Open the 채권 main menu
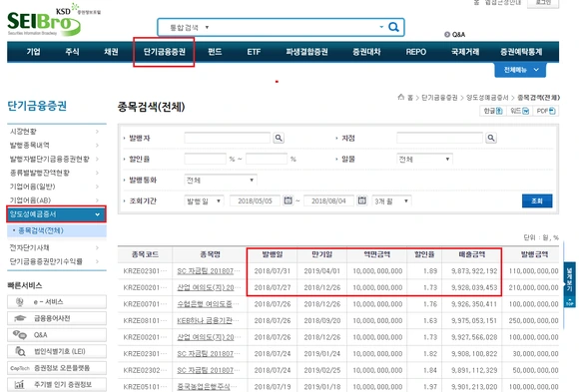The width and height of the screenshot is (579, 392). coord(111,52)
